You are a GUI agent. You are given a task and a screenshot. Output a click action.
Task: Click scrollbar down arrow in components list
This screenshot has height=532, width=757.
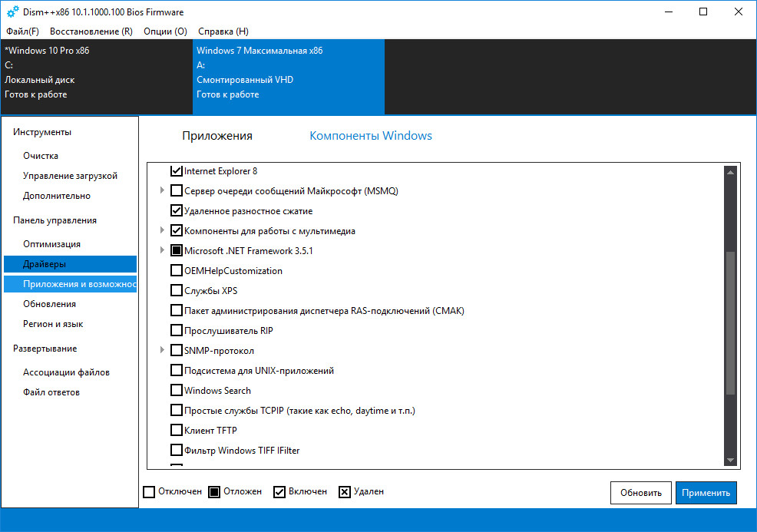click(x=730, y=459)
